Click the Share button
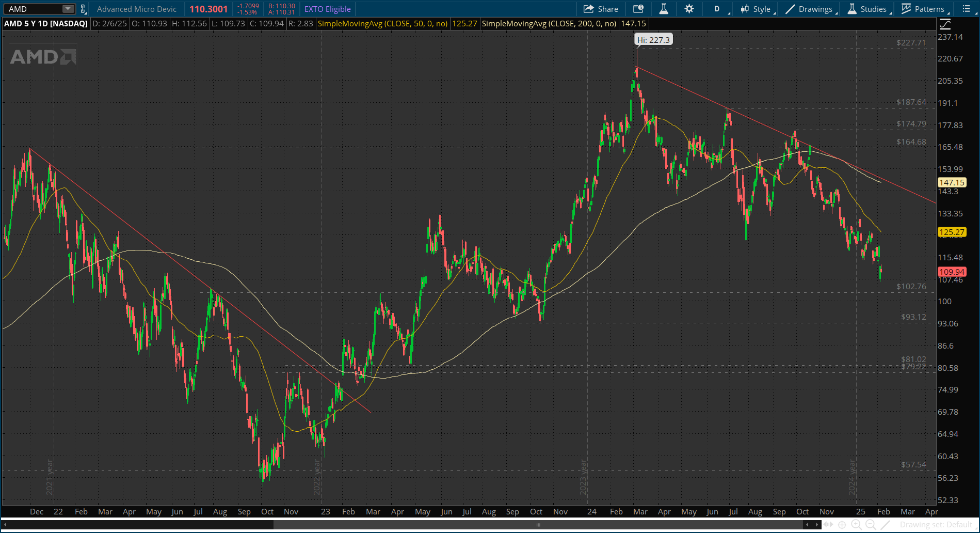This screenshot has width=980, height=533. 601,9
